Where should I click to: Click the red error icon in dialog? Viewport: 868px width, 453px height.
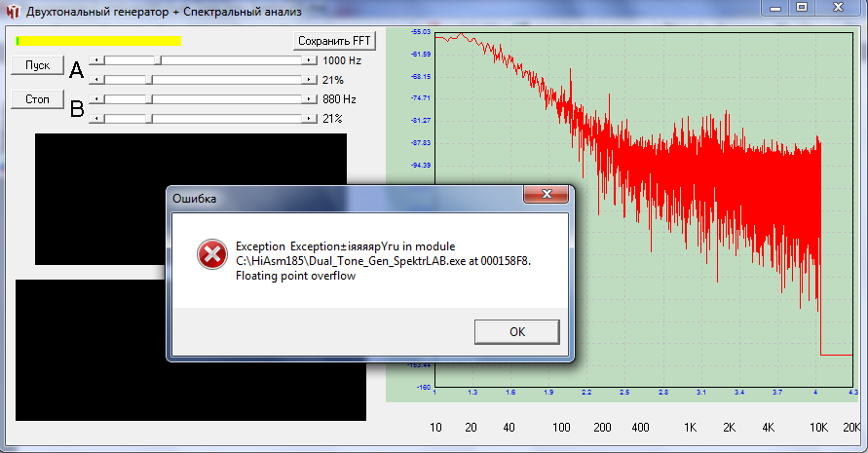click(210, 255)
